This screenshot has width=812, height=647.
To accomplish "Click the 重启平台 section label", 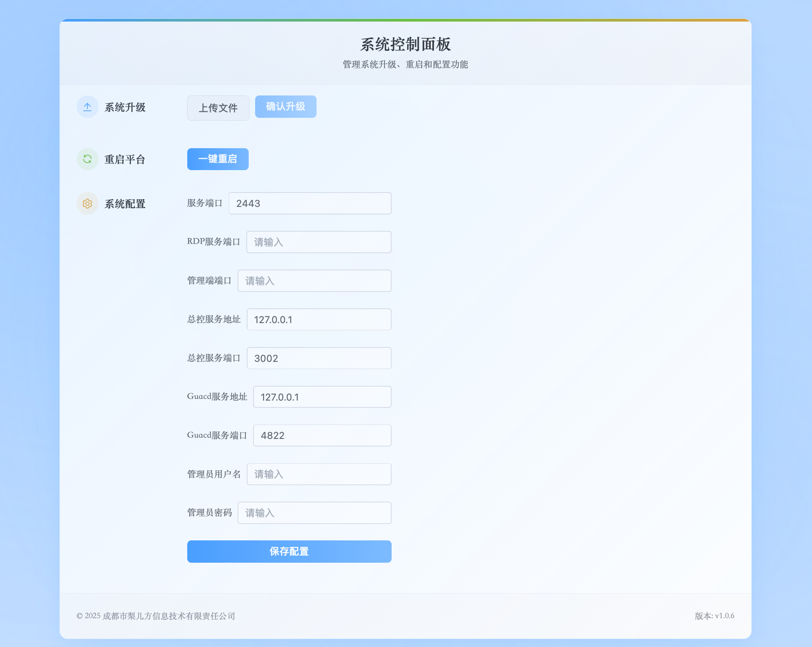I will click(x=125, y=159).
